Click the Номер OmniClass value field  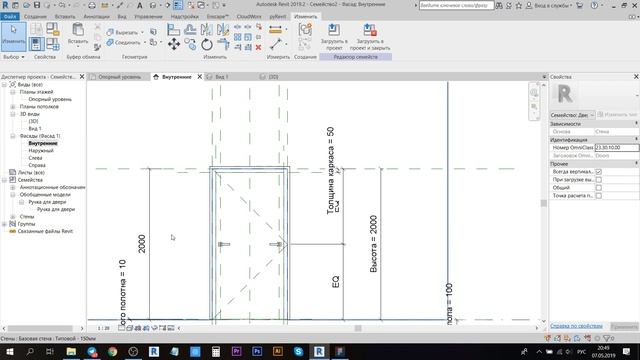pos(617,147)
